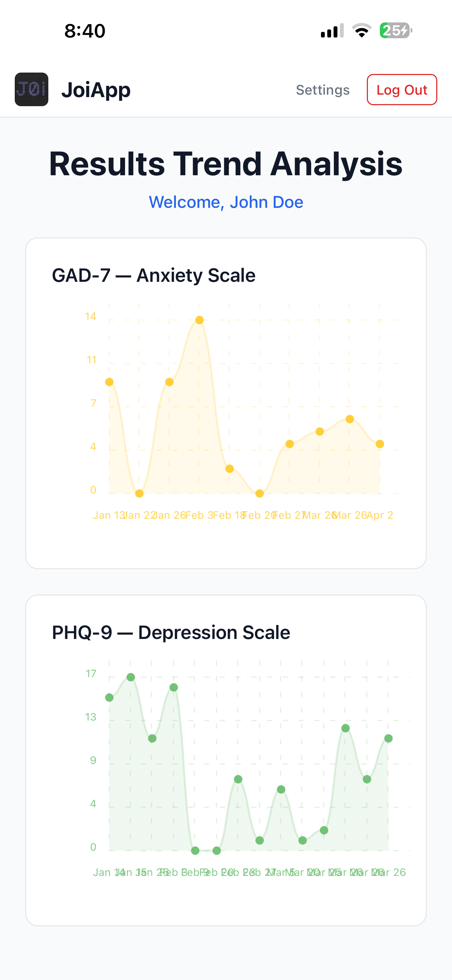Tap the 8:40 clock in status bar
This screenshot has height=980, width=452.
[85, 31]
